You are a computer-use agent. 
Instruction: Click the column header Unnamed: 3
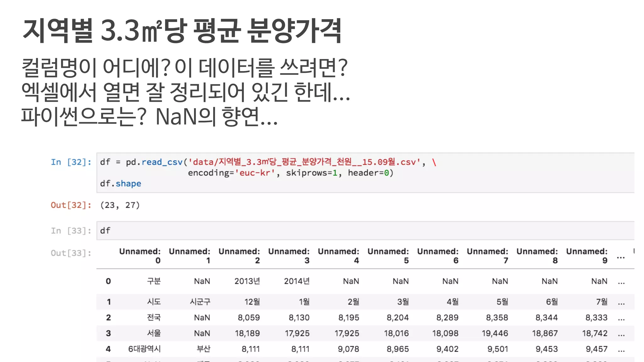[289, 256]
